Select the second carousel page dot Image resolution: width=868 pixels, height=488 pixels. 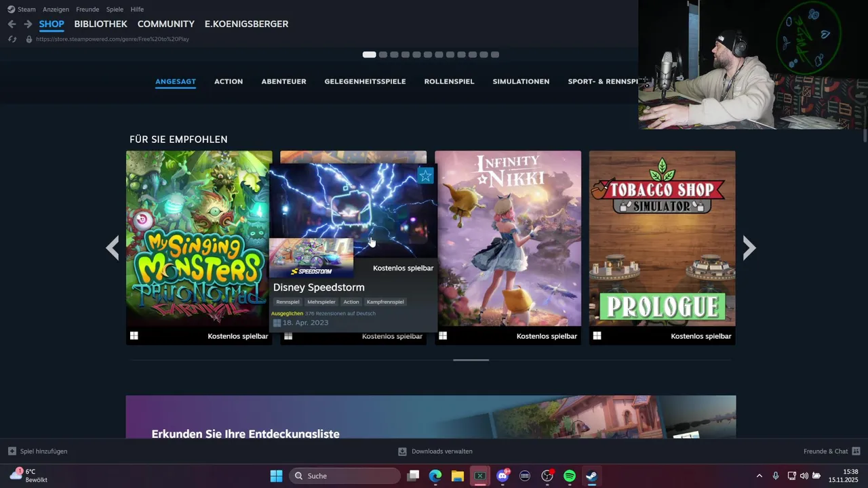coord(383,55)
